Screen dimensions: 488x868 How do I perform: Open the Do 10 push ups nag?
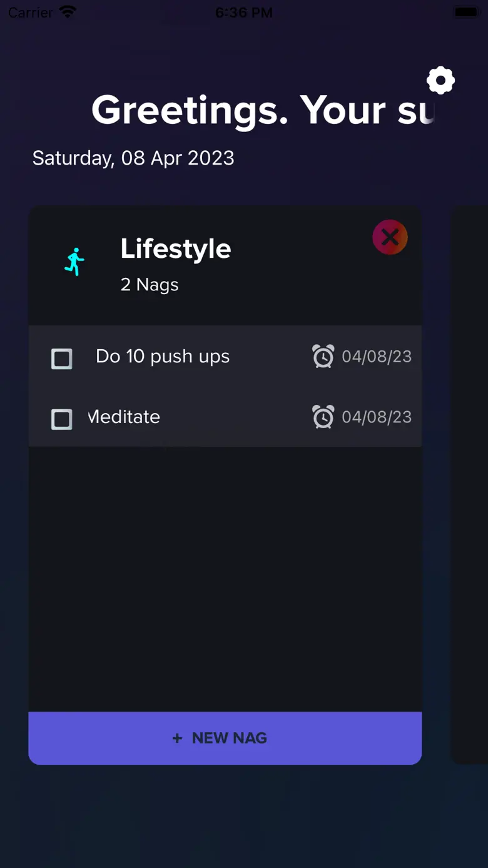163,357
